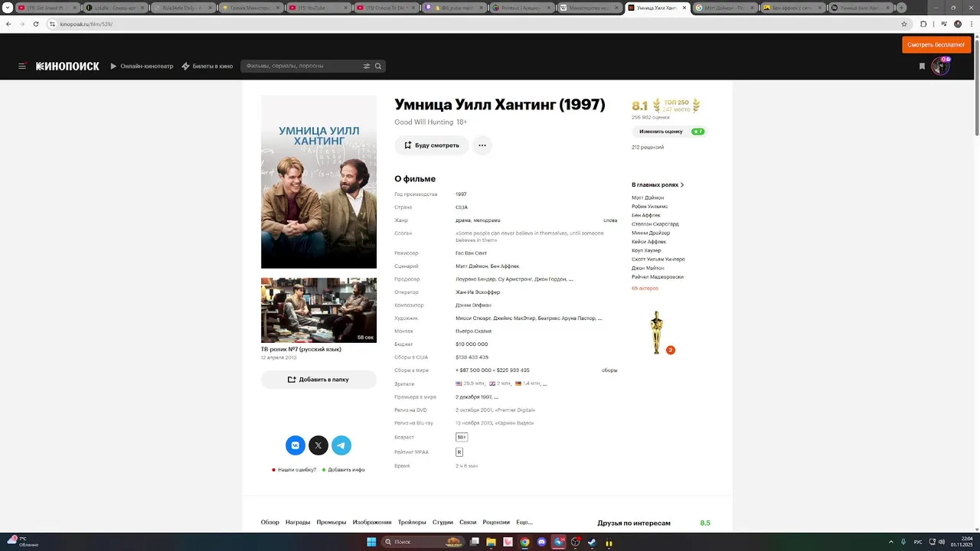Open Windows Start button

coord(371,542)
